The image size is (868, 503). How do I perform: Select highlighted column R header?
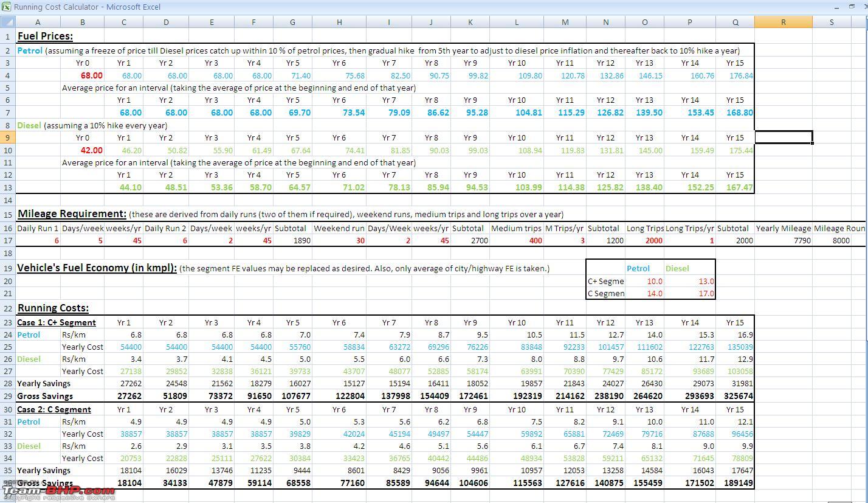(x=783, y=22)
